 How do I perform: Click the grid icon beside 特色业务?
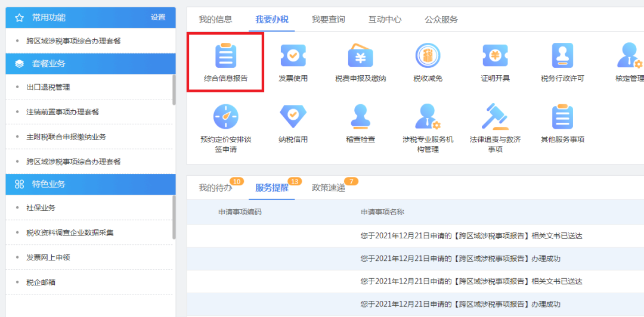coord(19,184)
